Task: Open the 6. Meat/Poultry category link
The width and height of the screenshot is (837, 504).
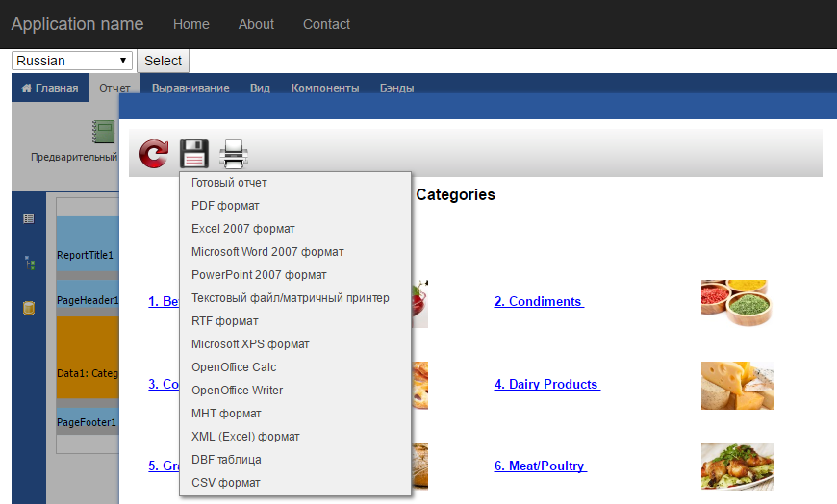Action: click(541, 466)
